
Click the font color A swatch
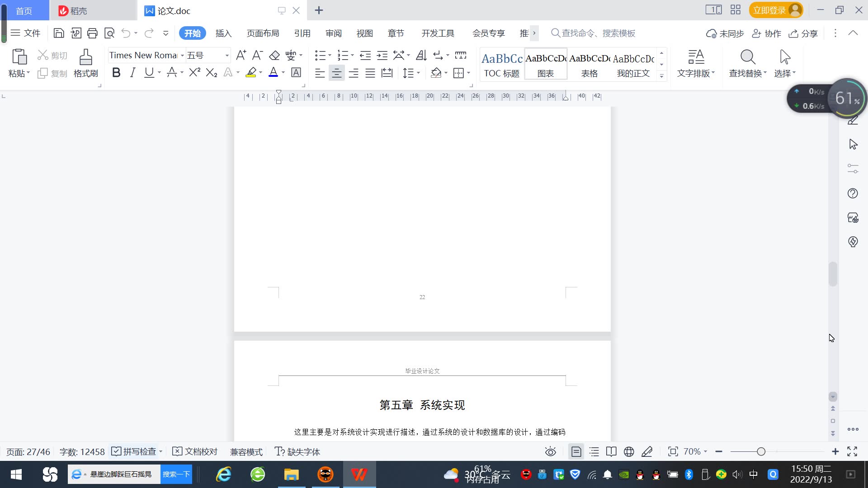click(x=273, y=72)
